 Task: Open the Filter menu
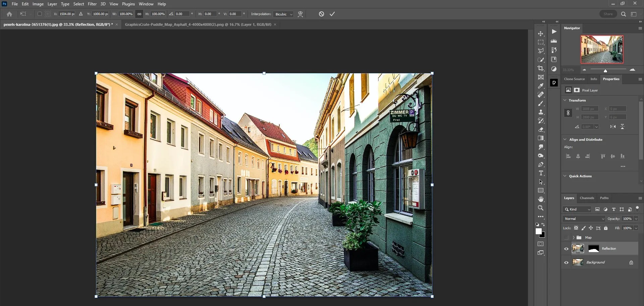pyautogui.click(x=92, y=4)
